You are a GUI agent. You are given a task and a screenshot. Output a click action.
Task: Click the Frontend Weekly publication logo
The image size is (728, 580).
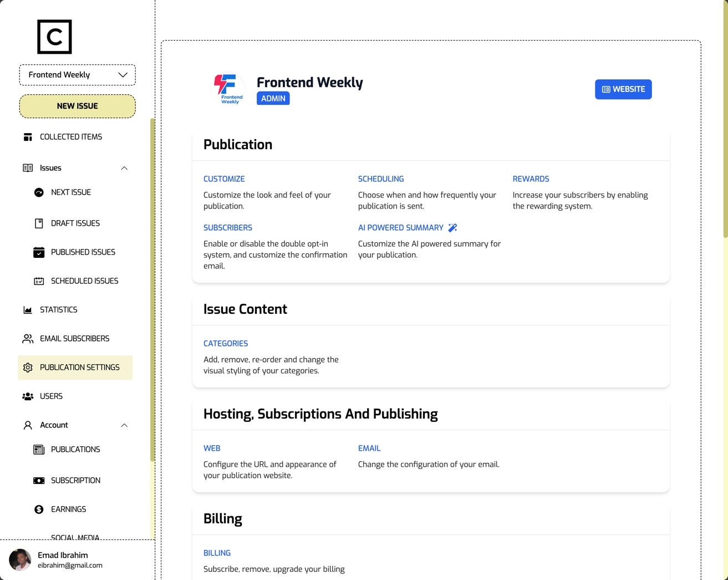[230, 89]
